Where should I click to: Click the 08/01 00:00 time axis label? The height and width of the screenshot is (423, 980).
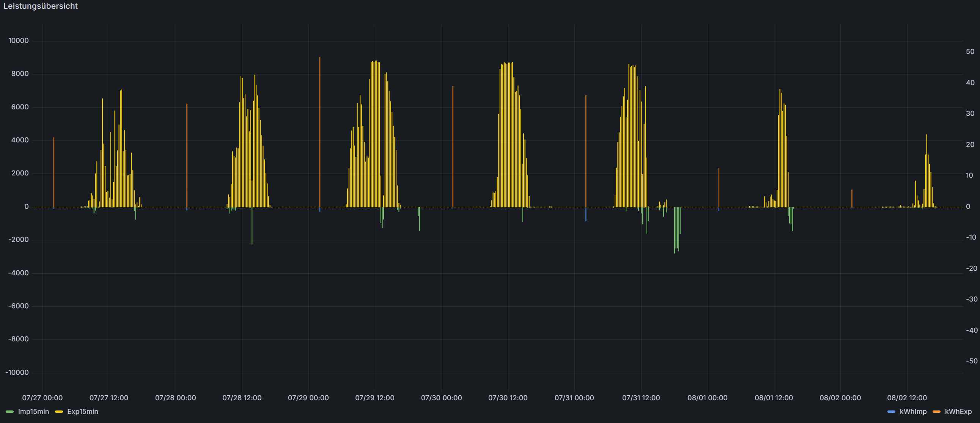[x=707, y=398]
